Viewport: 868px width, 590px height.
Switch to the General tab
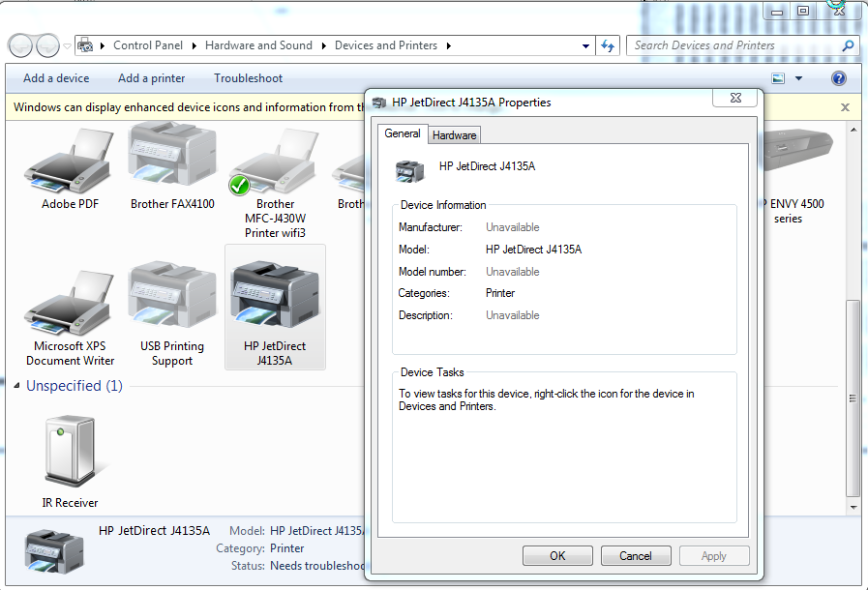[x=403, y=133]
